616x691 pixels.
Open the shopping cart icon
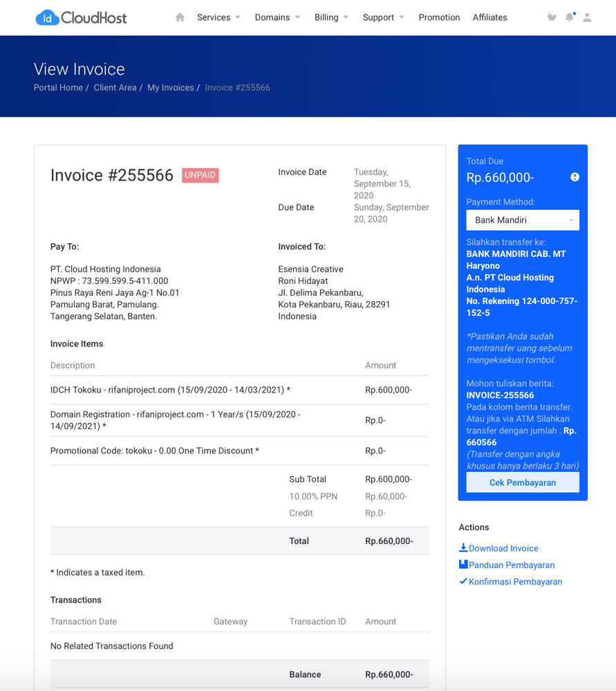point(551,17)
